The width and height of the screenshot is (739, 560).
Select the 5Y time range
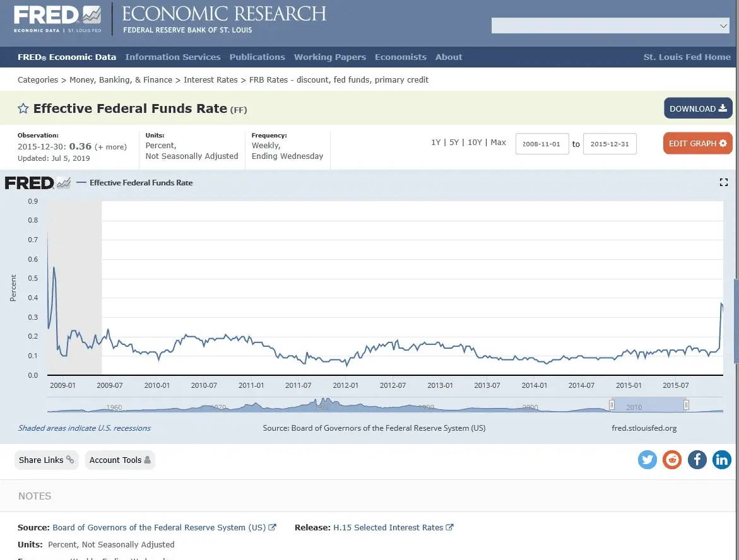[x=454, y=143]
